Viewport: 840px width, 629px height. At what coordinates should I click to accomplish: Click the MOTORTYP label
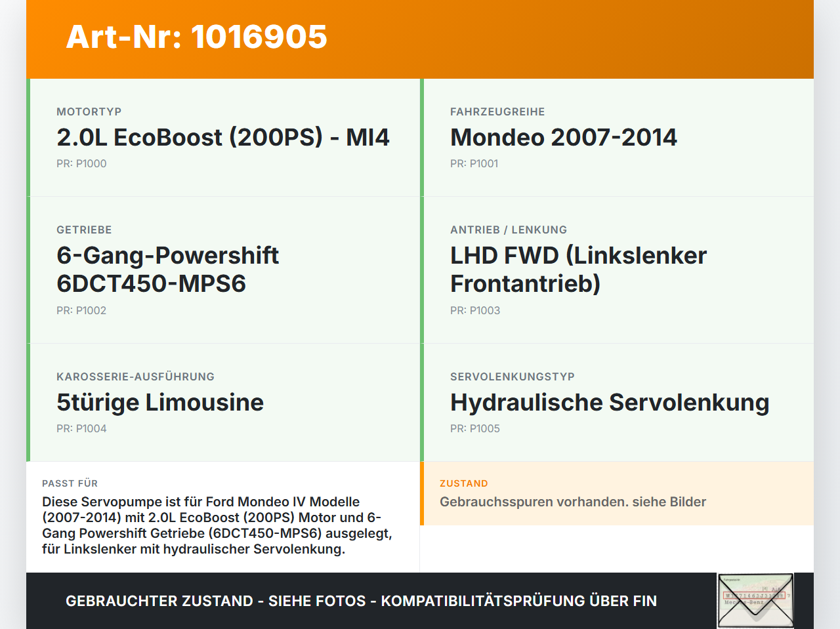pyautogui.click(x=89, y=112)
